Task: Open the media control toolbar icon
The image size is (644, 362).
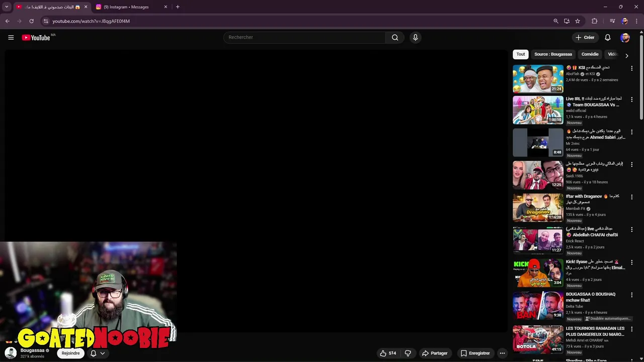Action: pyautogui.click(x=612, y=21)
